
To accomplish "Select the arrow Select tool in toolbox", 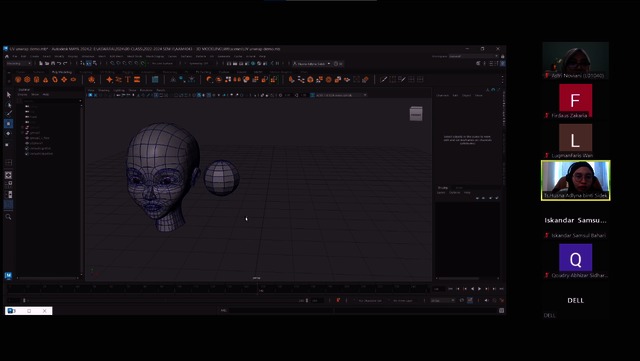I will [9, 95].
